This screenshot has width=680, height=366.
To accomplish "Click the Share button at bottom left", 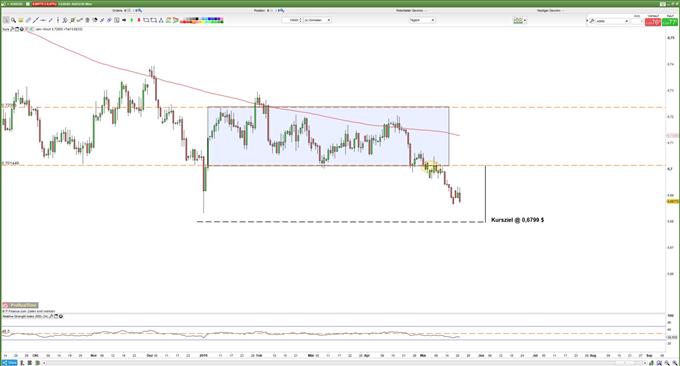I will click(x=9, y=363).
